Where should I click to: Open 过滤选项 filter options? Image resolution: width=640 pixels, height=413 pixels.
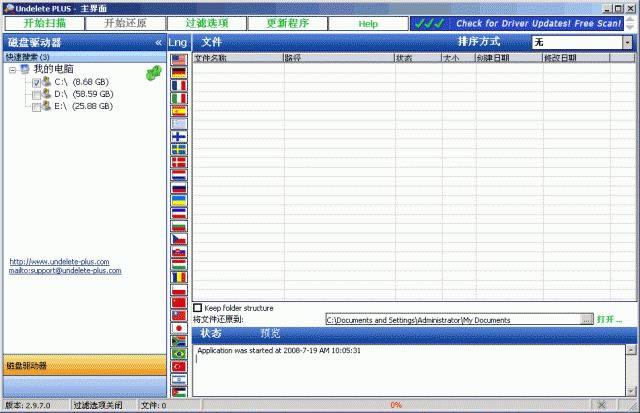tap(207, 23)
